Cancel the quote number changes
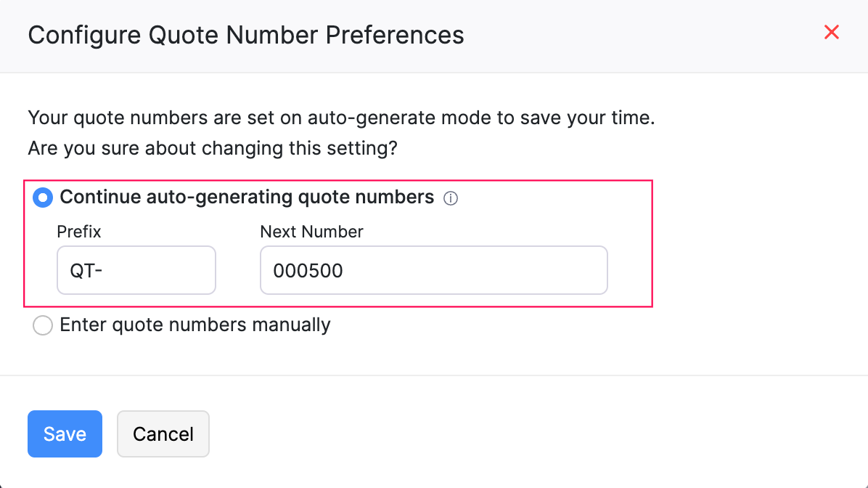868x488 pixels. pos(163,434)
